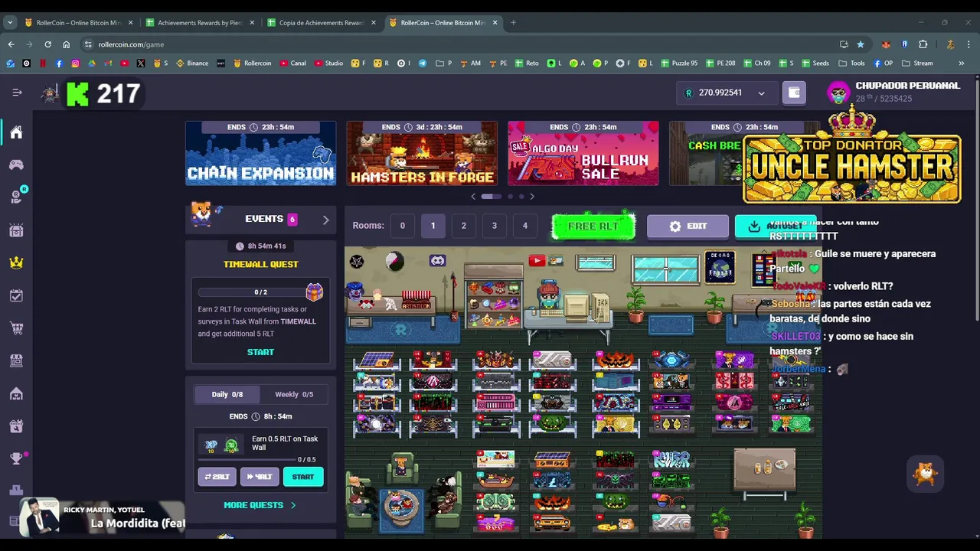Image resolution: width=980 pixels, height=551 pixels.
Task: Select room 0
Action: (x=402, y=226)
